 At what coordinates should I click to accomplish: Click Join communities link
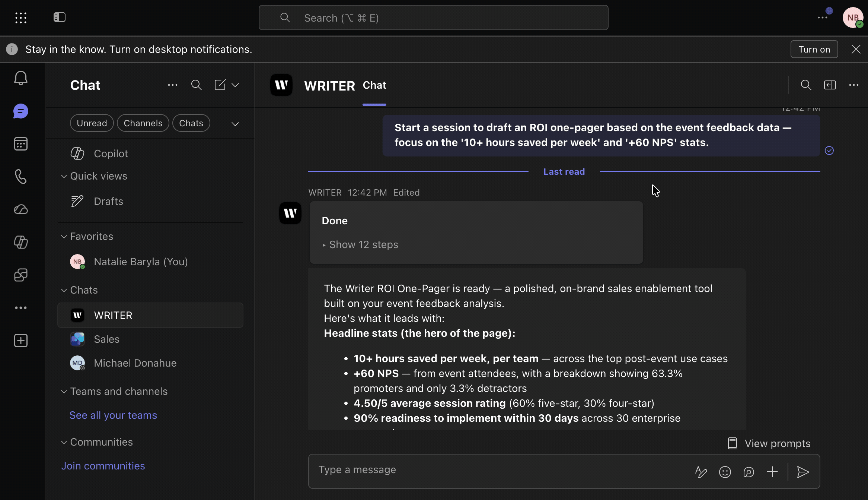(103, 466)
